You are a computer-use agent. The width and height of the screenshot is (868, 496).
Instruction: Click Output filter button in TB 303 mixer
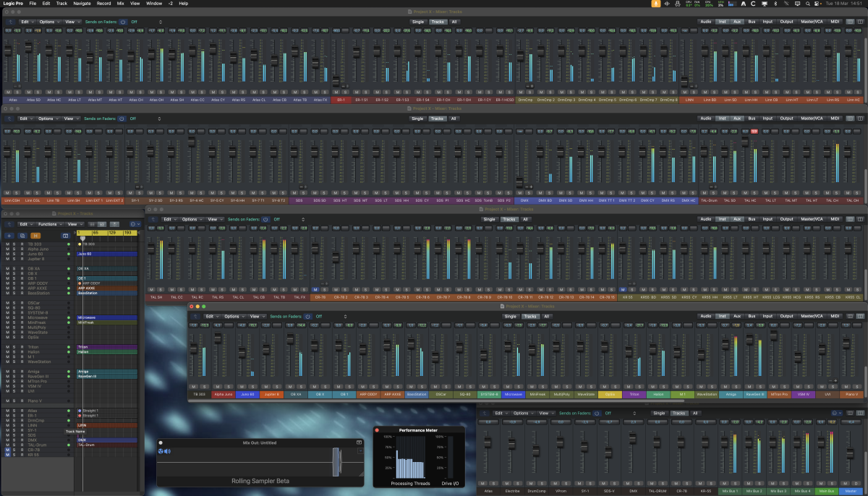[786, 316]
